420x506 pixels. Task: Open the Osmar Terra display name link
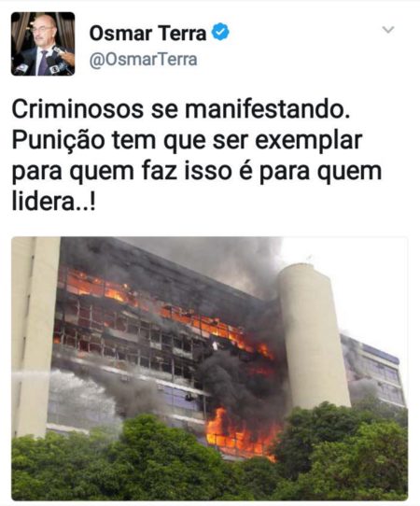click(147, 33)
